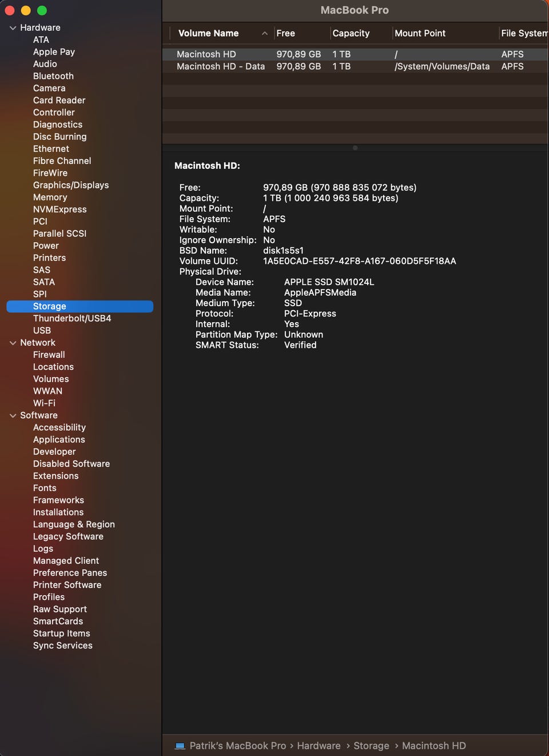Click the green zoom window button
Viewport: 549px width, 756px height.
tap(42, 10)
